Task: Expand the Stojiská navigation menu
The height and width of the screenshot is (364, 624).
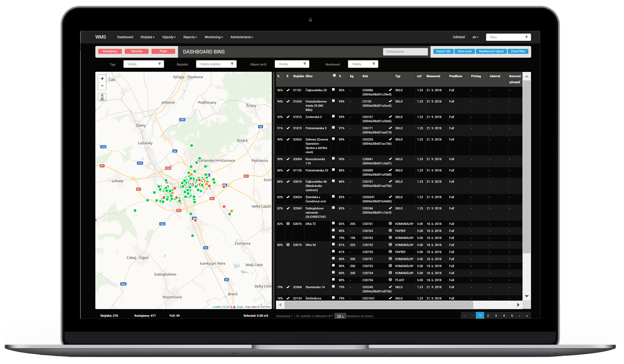Action: coord(147,37)
